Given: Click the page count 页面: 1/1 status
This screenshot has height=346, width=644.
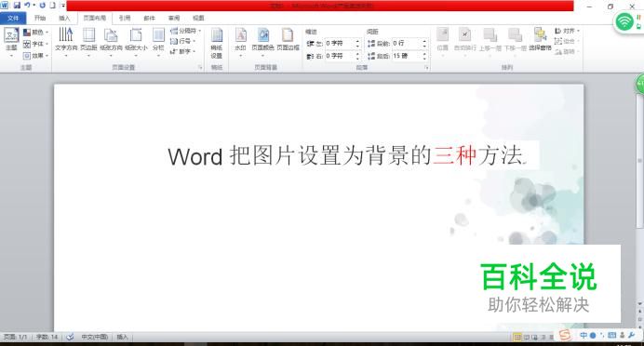Looking at the screenshot, I should [x=15, y=337].
